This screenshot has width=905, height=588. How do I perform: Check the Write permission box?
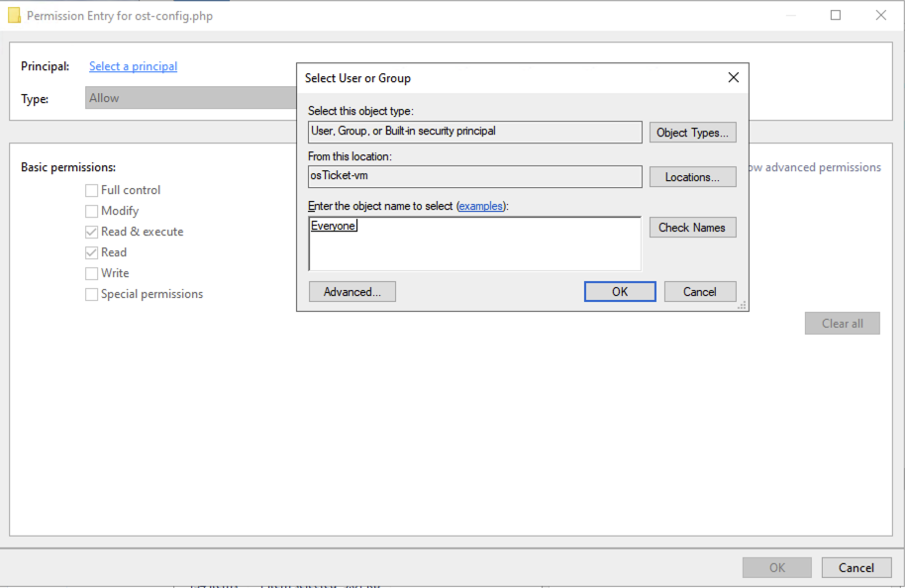click(x=91, y=273)
